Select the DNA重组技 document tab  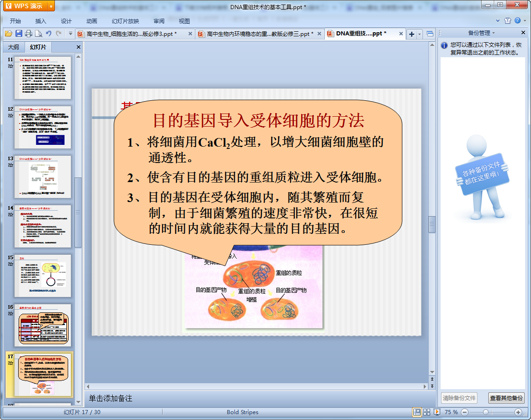(361, 34)
